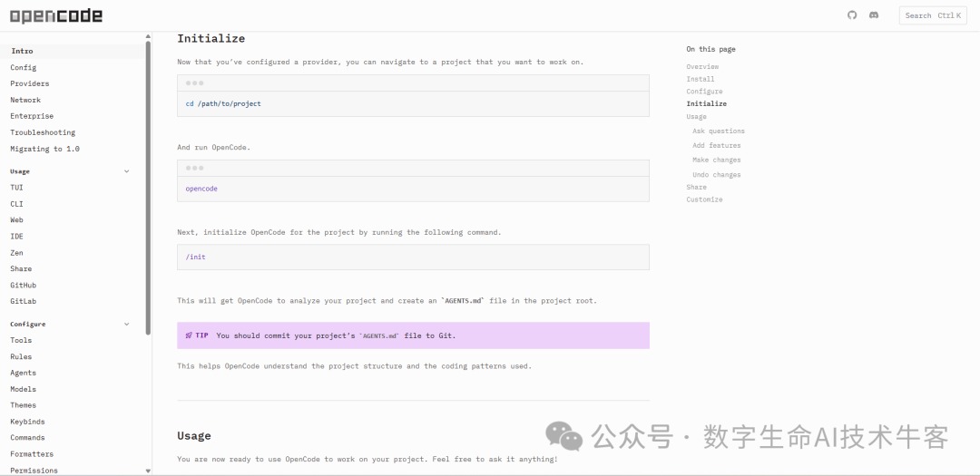Click the sidebar scrollbar thumb
980x476 pixels.
tap(148, 188)
